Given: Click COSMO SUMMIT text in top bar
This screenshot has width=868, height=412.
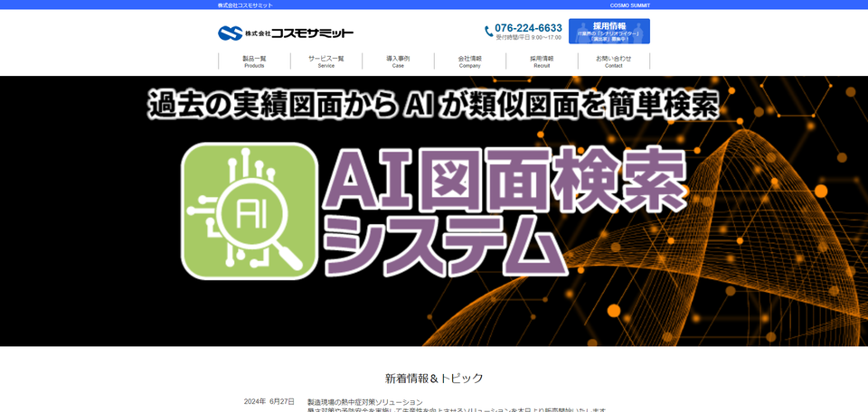Looking at the screenshot, I should (x=629, y=5).
